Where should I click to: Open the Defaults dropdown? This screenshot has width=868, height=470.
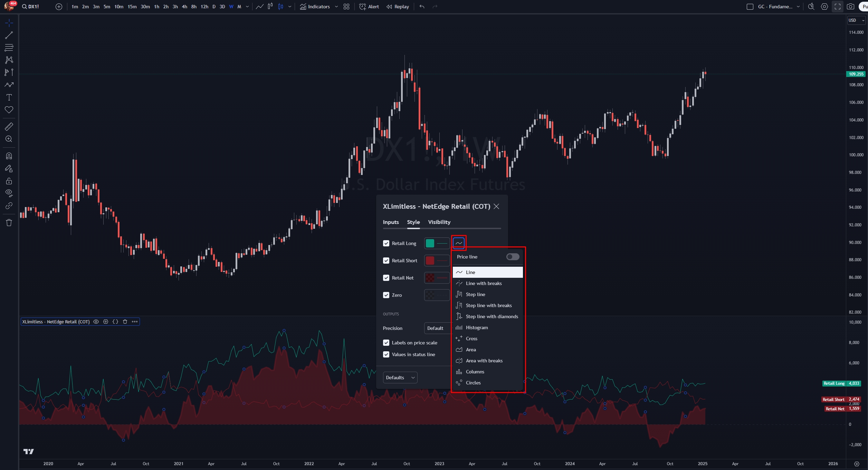tap(400, 378)
